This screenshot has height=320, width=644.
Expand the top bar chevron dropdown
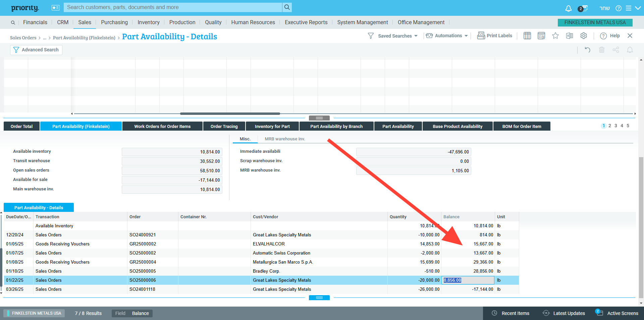[638, 8]
